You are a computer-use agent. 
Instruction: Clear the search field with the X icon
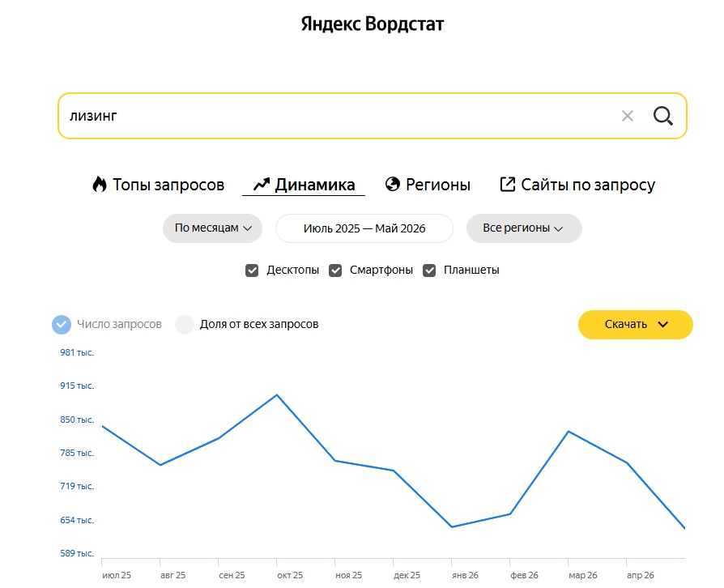[x=627, y=116]
